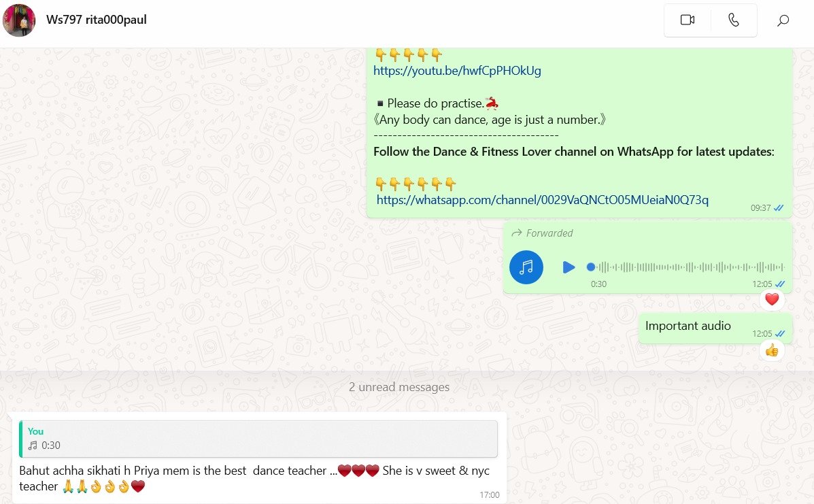The image size is (814, 504).
Task: Click the read receipt ticks at 09:37
Action: [779, 208]
